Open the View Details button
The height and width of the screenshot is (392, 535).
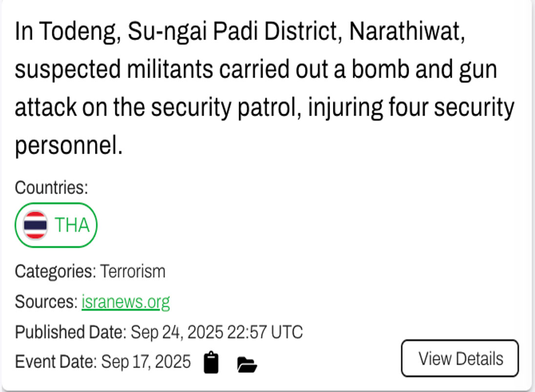[x=460, y=358]
